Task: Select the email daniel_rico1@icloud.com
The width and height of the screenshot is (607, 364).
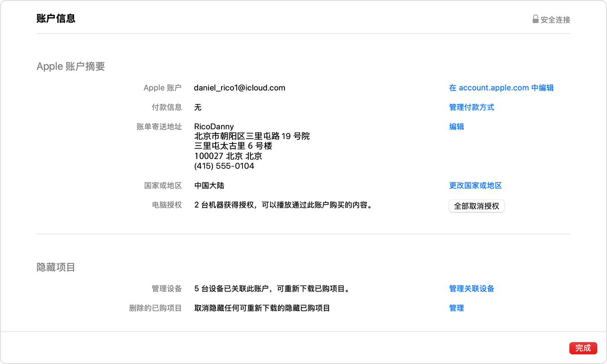Action: click(240, 88)
